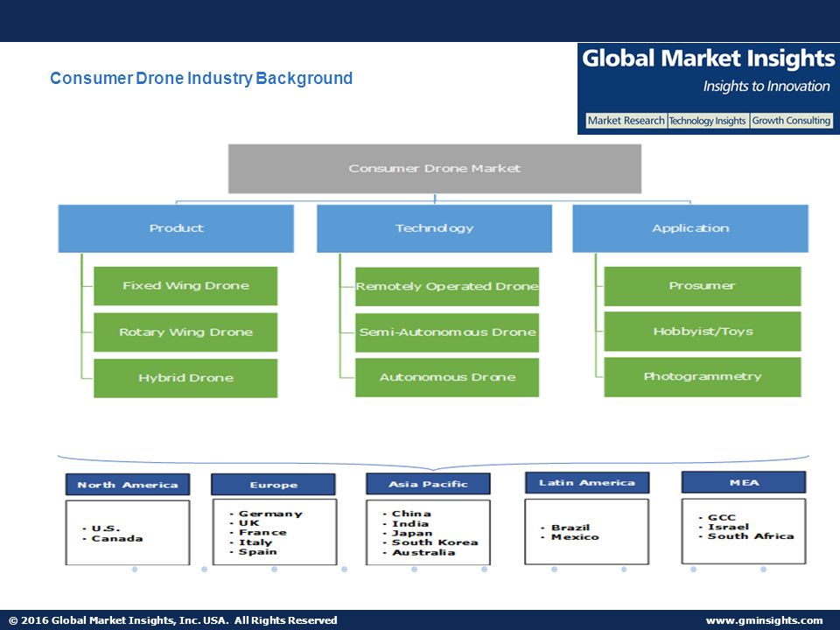Viewport: 840px width, 630px height.
Task: Click the Hobbyist/Toys box
Action: click(703, 332)
